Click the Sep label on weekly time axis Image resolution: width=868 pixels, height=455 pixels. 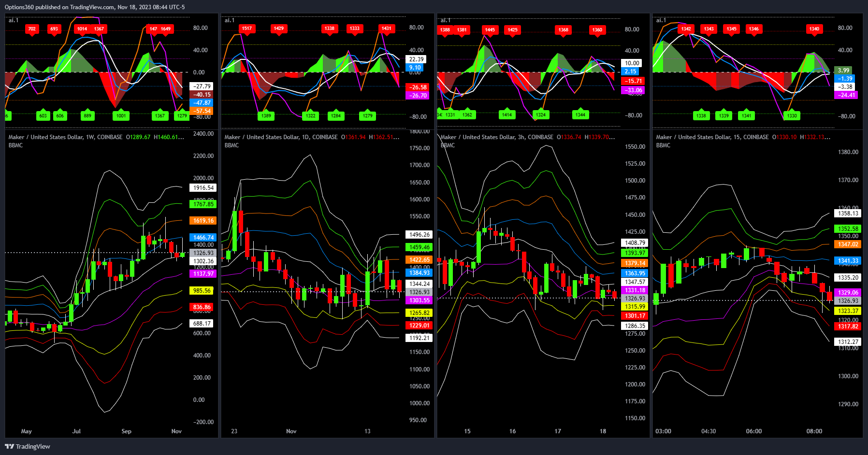126,431
